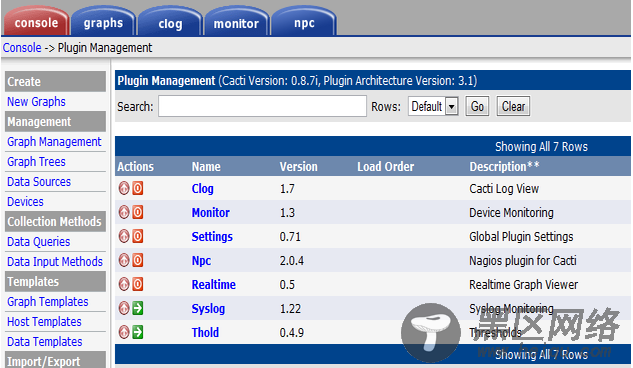633x368 pixels.
Task: Uninstall the Thold plugin via its round red icon
Action: 124,332
